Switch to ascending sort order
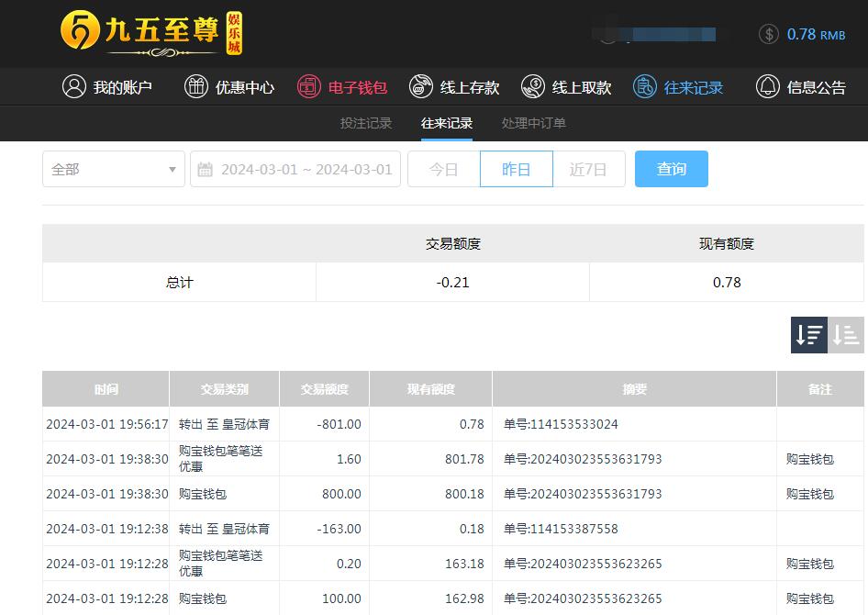The width and height of the screenshot is (868, 615). click(846, 335)
